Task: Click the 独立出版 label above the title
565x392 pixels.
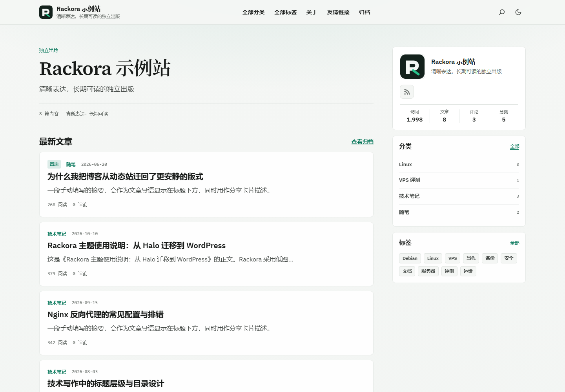Action: (x=49, y=51)
